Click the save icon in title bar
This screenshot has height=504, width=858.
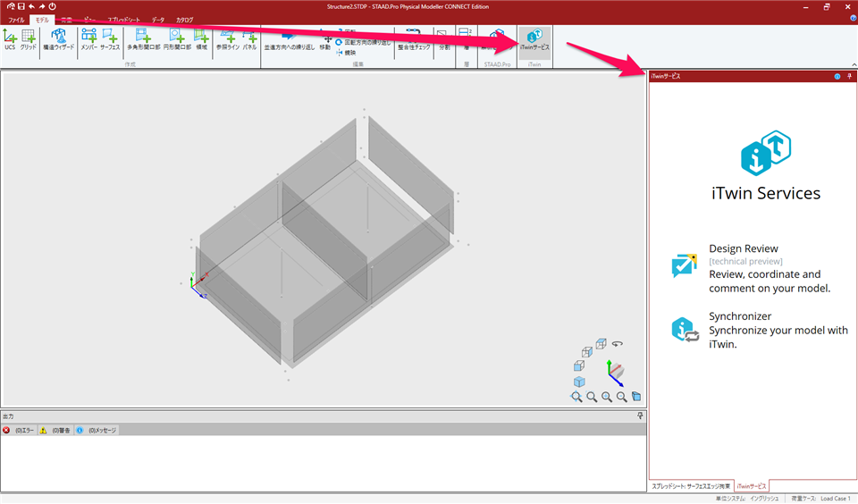[x=21, y=6]
